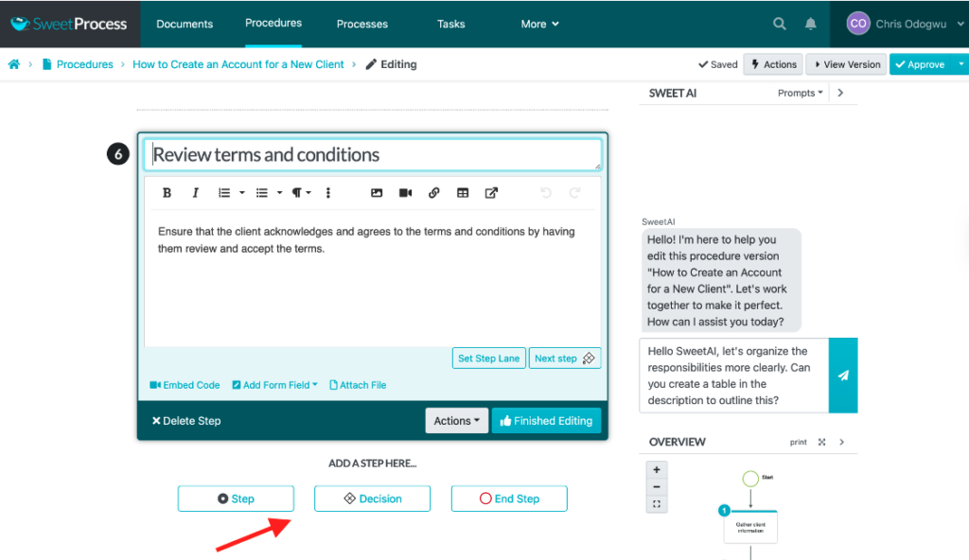
Task: Select step 1 node in overview diagram
Action: pyautogui.click(x=750, y=527)
